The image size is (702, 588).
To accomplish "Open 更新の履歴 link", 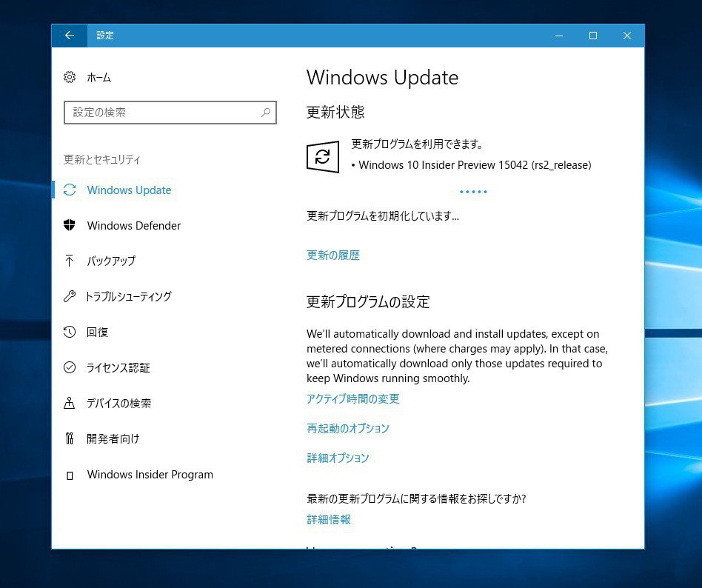I will pos(333,255).
